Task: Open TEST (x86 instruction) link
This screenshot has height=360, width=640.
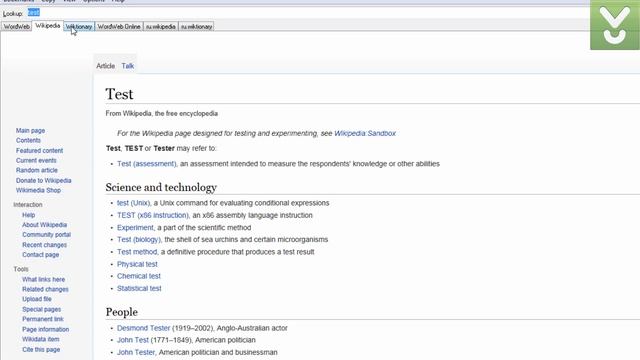Action: pos(153,215)
